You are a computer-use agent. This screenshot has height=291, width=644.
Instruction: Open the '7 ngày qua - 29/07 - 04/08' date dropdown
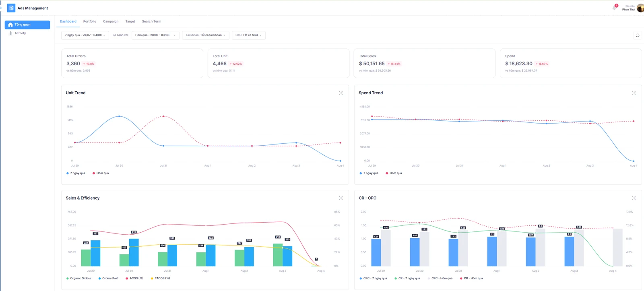85,35
